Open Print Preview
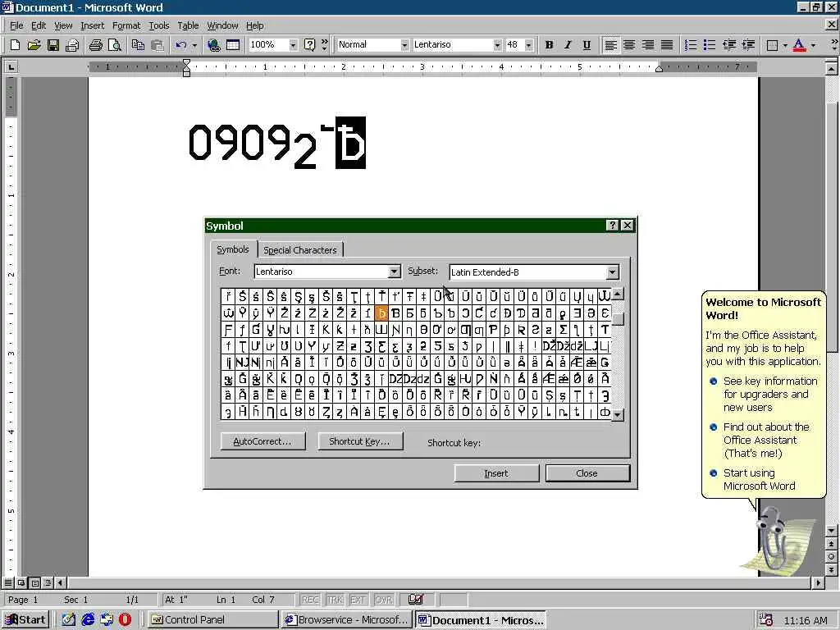Screen dimensions: 840x630 click(115, 45)
